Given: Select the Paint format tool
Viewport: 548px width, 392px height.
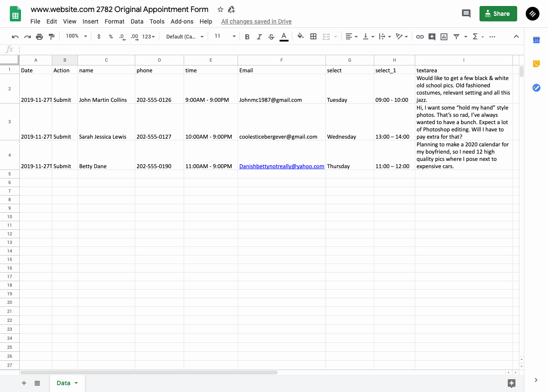Looking at the screenshot, I should [52, 37].
